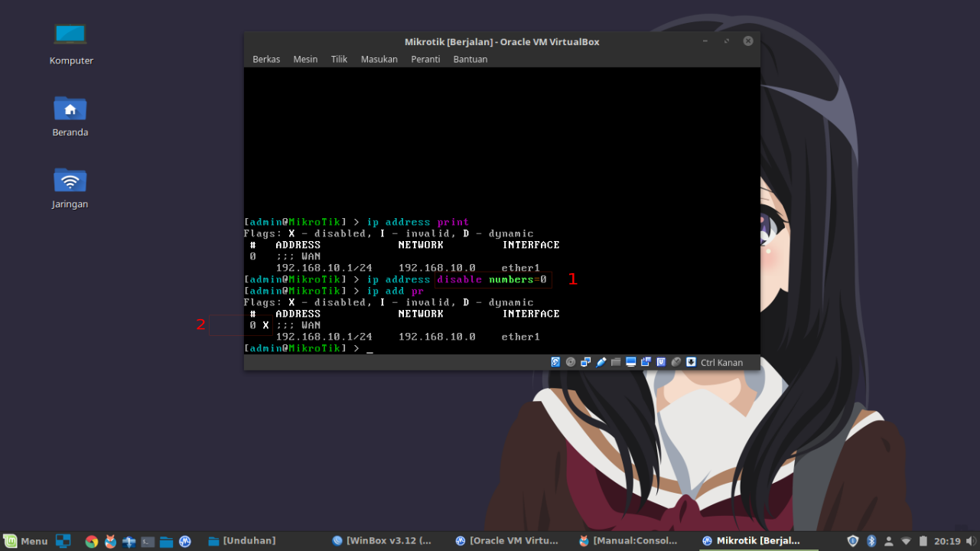This screenshot has height=551, width=980.
Task: Open the Linux Mint Menu button
Action: 25,541
